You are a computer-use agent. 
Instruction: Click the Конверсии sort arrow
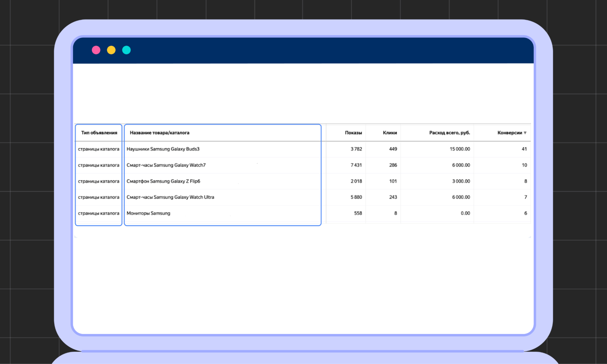tap(525, 133)
